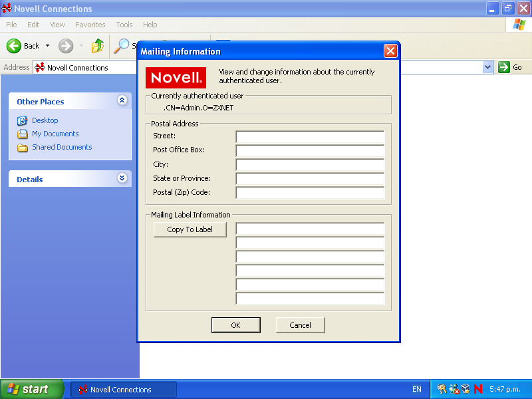Focus the State or Province field
This screenshot has width=532, height=399.
click(x=310, y=178)
